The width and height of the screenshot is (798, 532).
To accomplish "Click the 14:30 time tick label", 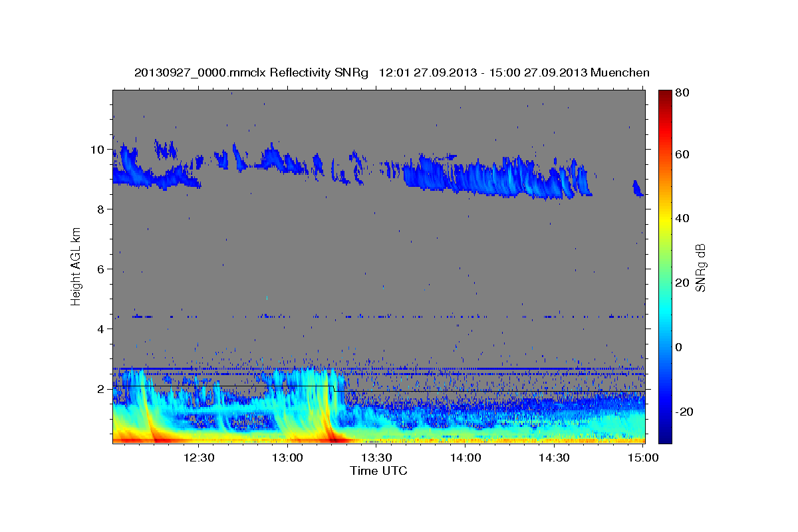I will pyautogui.click(x=554, y=458).
